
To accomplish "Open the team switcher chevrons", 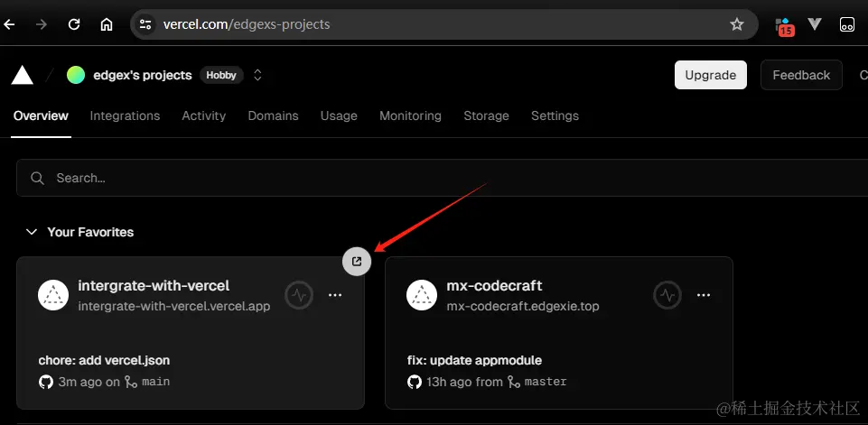I will point(257,75).
